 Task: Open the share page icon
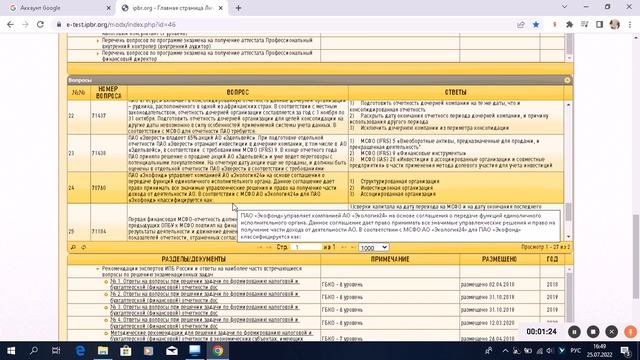click(520, 24)
